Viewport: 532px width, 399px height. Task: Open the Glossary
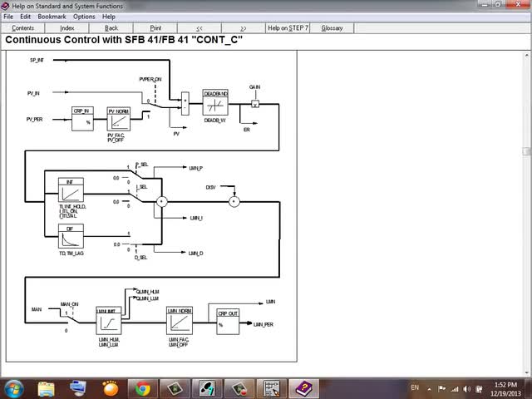(x=332, y=28)
